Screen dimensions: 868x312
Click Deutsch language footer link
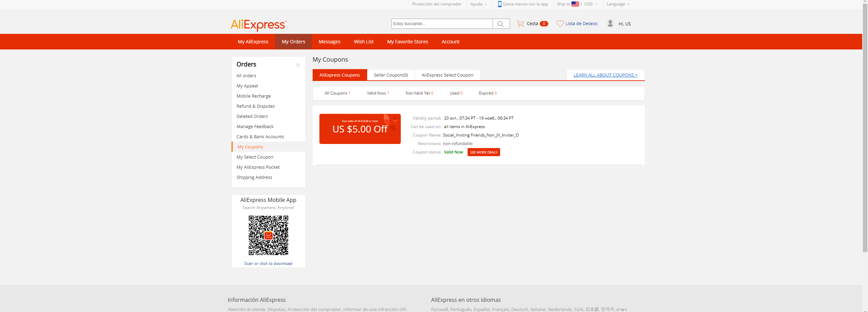[520, 309]
